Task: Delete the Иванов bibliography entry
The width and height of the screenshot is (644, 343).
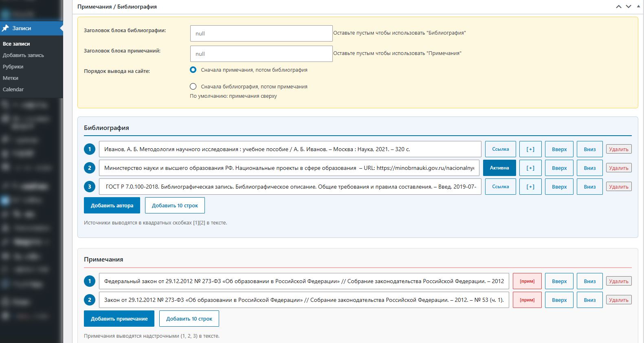Action: [619, 149]
